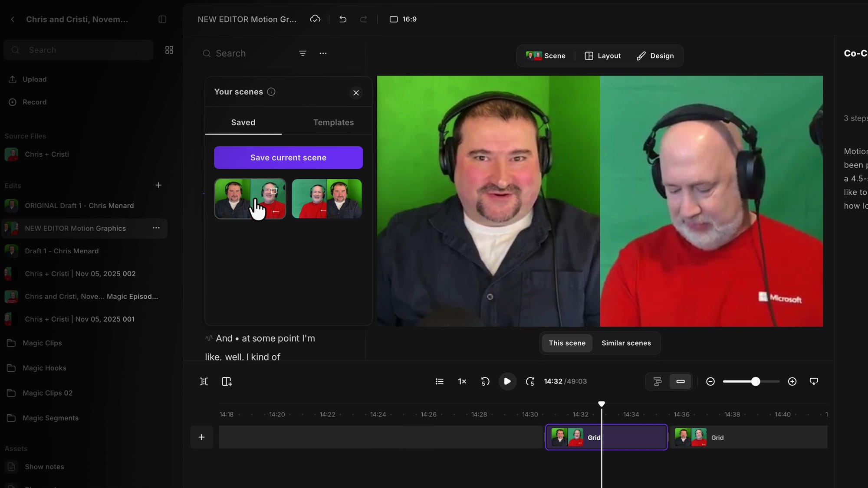Open the 16:9 aspect ratio selector
The width and height of the screenshot is (868, 488).
point(403,19)
